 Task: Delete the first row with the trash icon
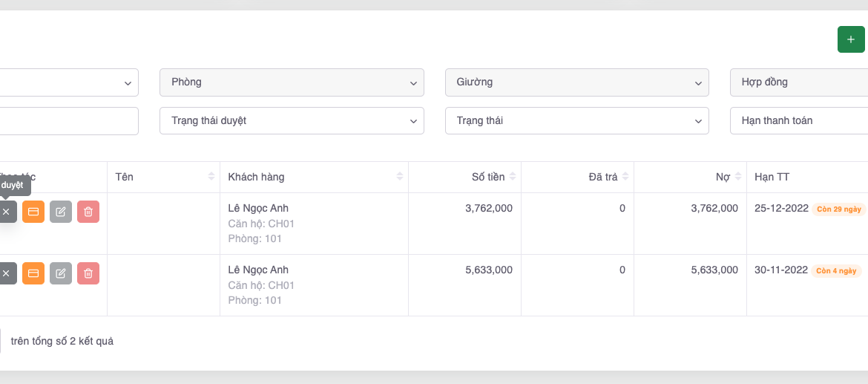(x=88, y=212)
